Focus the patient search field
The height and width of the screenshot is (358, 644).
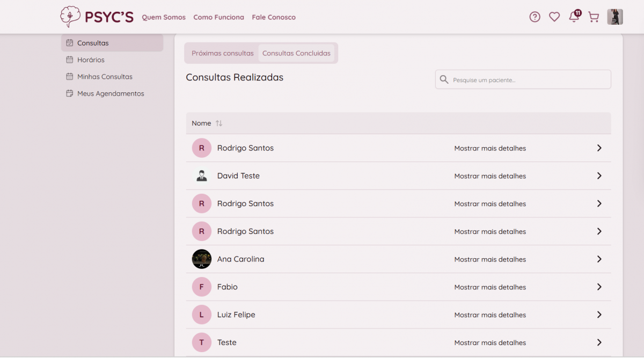[x=529, y=80]
